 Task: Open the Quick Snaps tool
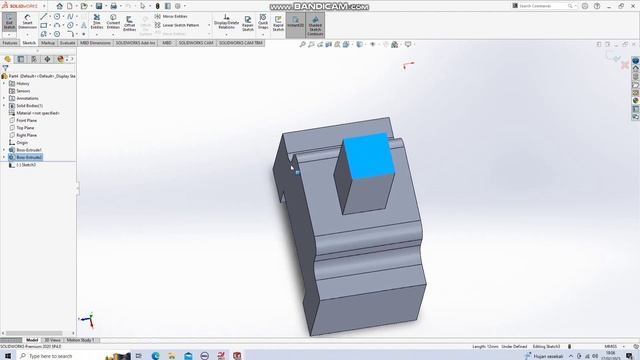263,22
